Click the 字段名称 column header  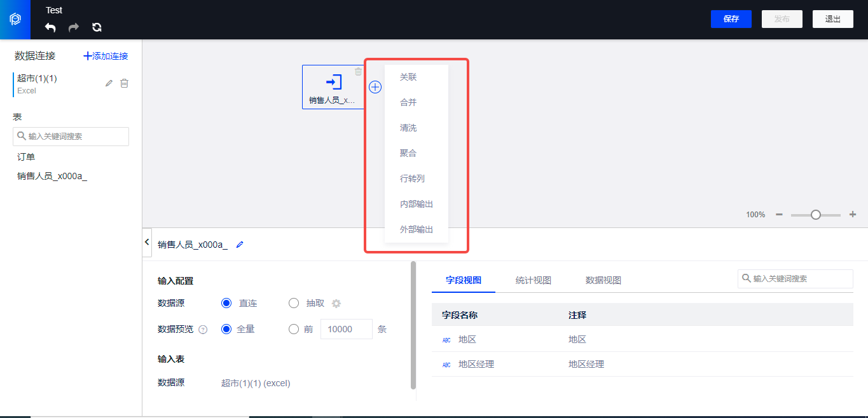(x=460, y=314)
